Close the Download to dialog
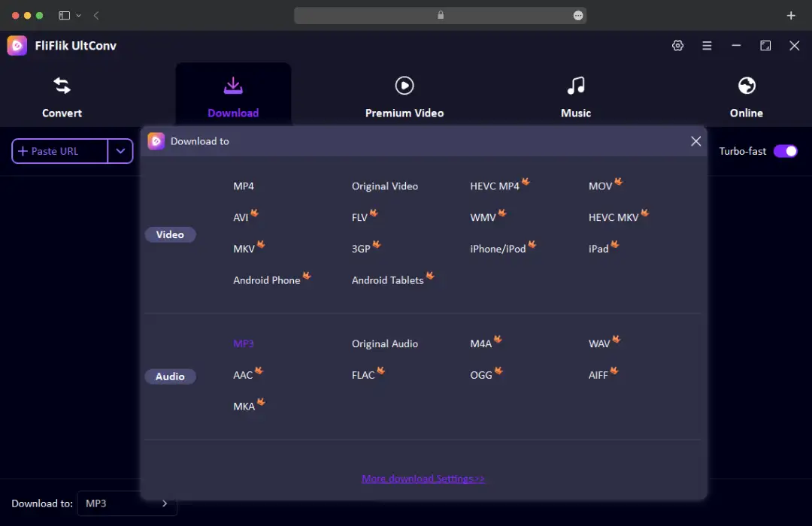The image size is (812, 526). point(695,141)
